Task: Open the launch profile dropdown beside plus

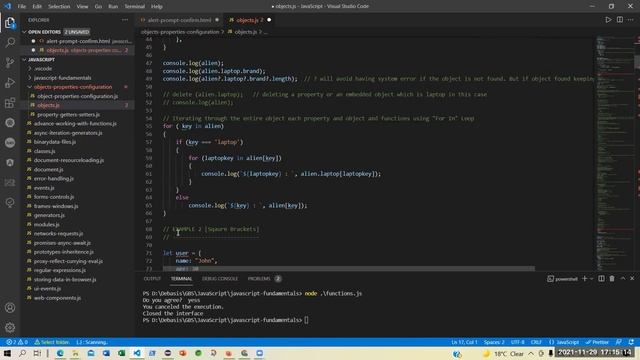Action: coord(591,278)
